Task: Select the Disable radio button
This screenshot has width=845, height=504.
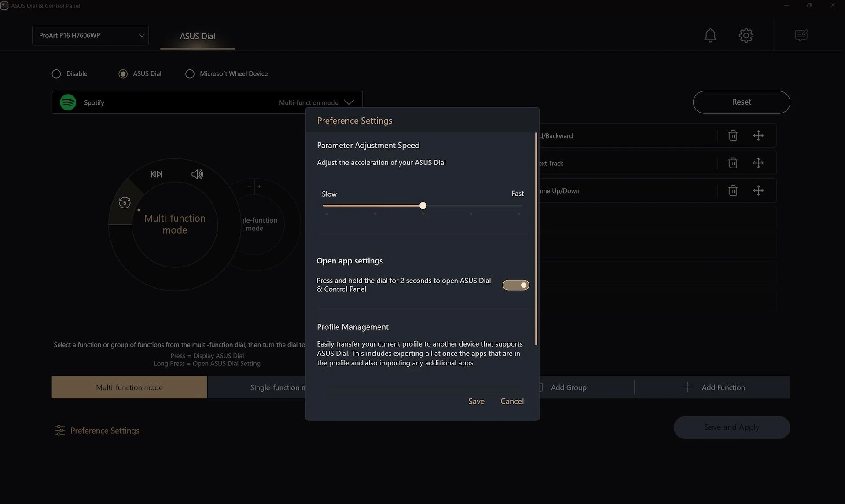Action: click(x=56, y=74)
